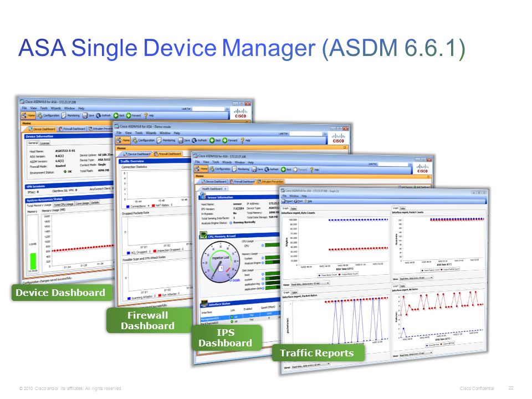The image size is (532, 399).
Task: Open Monitoring in the Demo mode window toolbar
Action: tap(166, 140)
